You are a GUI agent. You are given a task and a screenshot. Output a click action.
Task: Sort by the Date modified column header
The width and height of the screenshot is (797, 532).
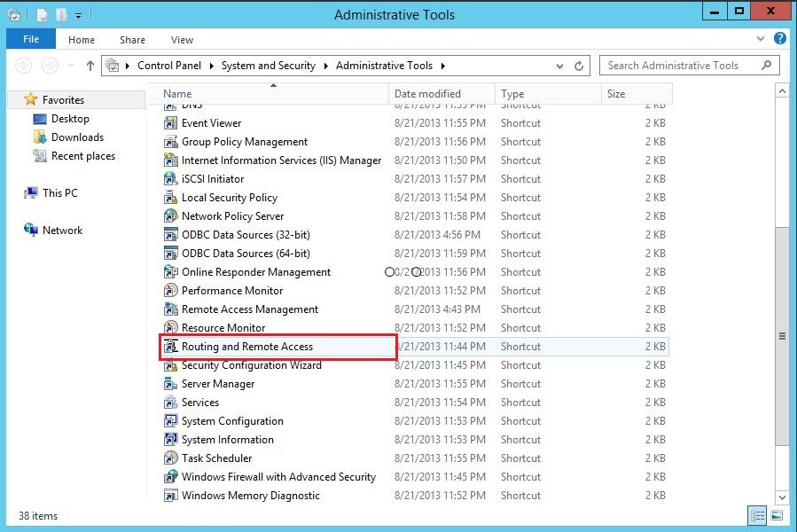click(x=442, y=94)
